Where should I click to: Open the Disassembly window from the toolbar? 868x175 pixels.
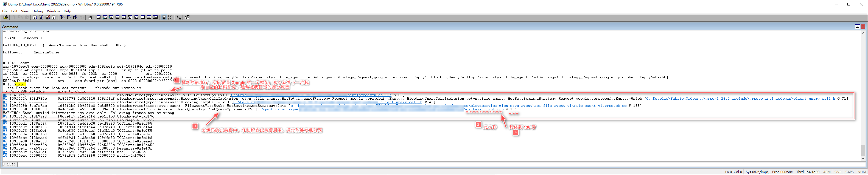(x=136, y=17)
